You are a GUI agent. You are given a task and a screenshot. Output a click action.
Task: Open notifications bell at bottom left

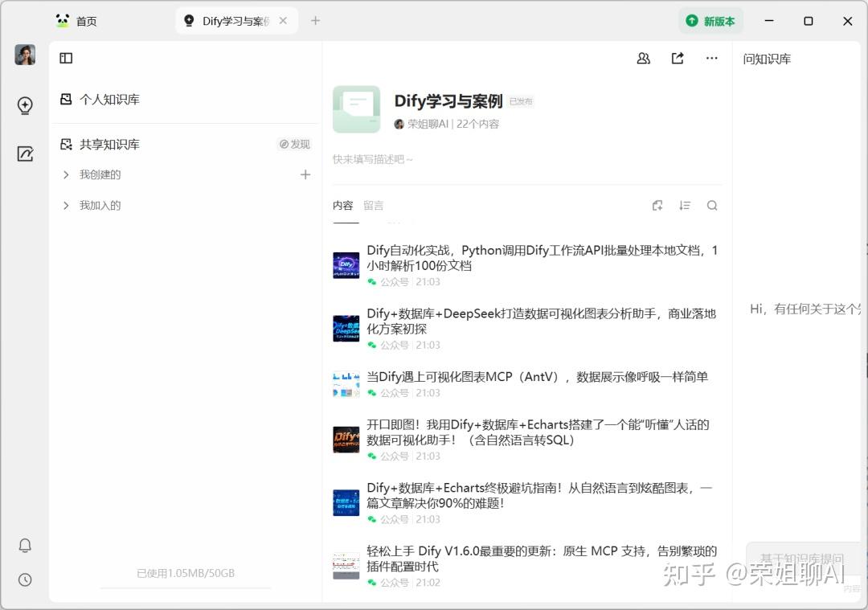(25, 545)
